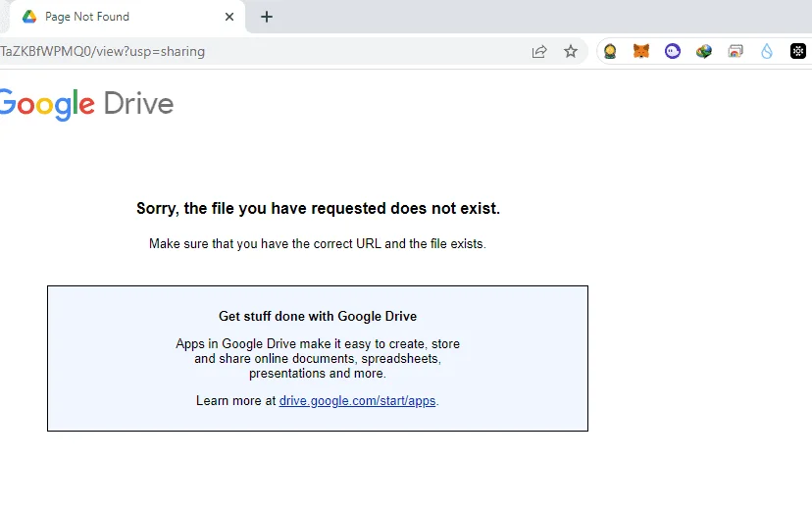Click the stacked browser windows extension icon
This screenshot has width=812, height=511.
coord(736,51)
